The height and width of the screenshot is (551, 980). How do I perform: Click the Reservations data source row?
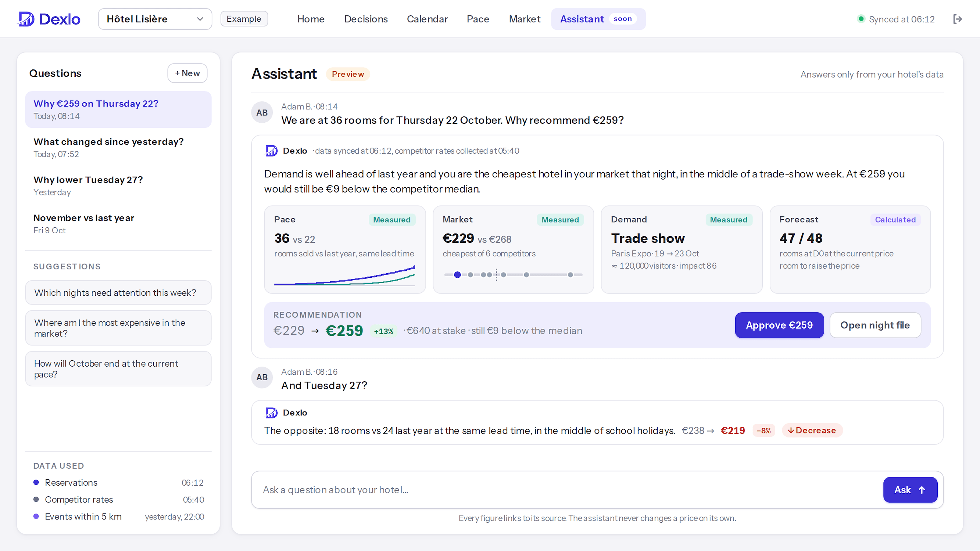click(x=118, y=483)
